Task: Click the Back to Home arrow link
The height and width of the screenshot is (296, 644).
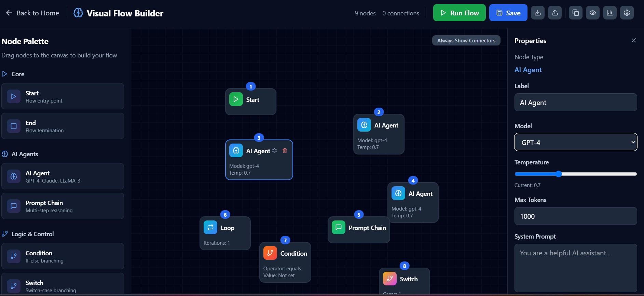Action: [32, 13]
